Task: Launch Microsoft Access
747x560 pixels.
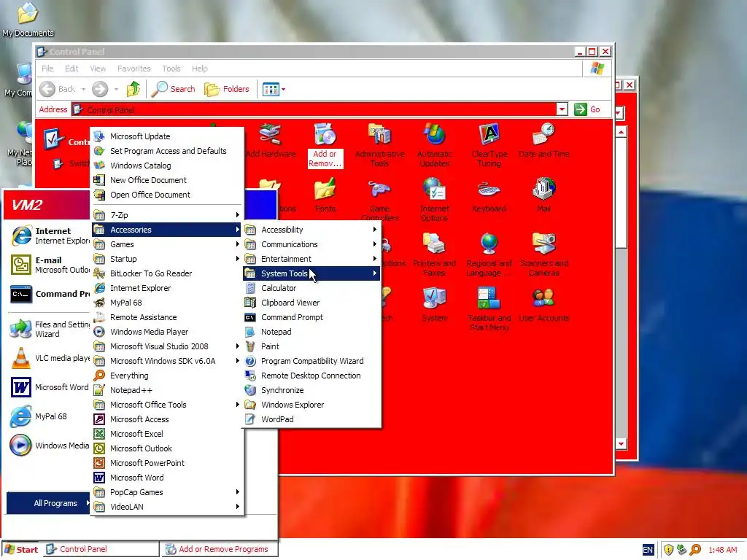Action: pyautogui.click(x=167, y=419)
